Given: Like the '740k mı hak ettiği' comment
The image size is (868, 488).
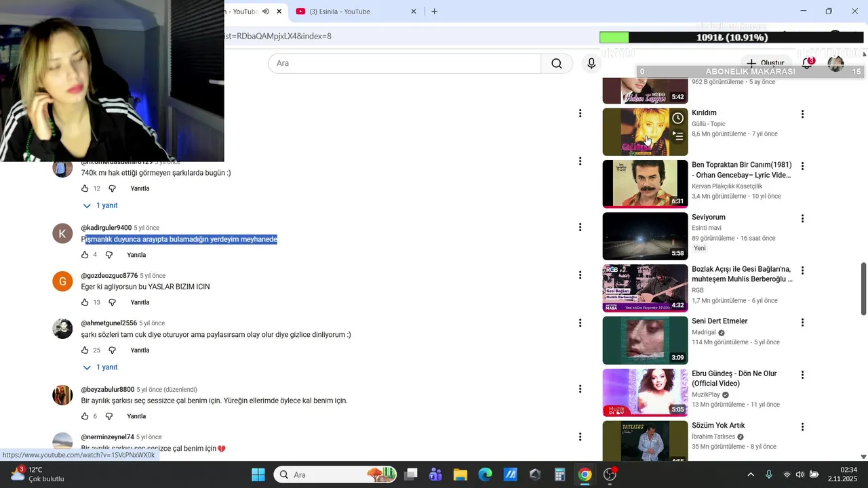Looking at the screenshot, I should [85, 188].
